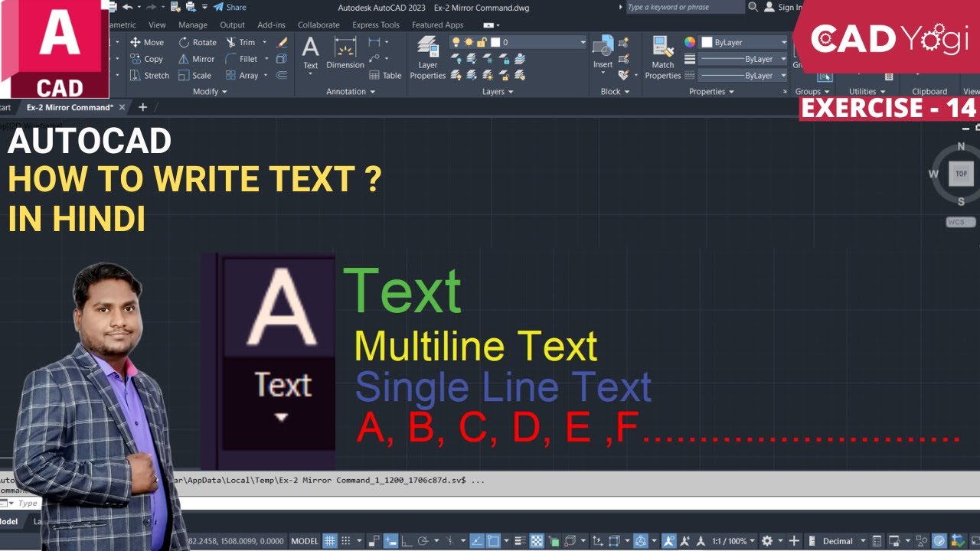Click the command line Type field
This screenshot has height=551, width=980.
pos(490,503)
